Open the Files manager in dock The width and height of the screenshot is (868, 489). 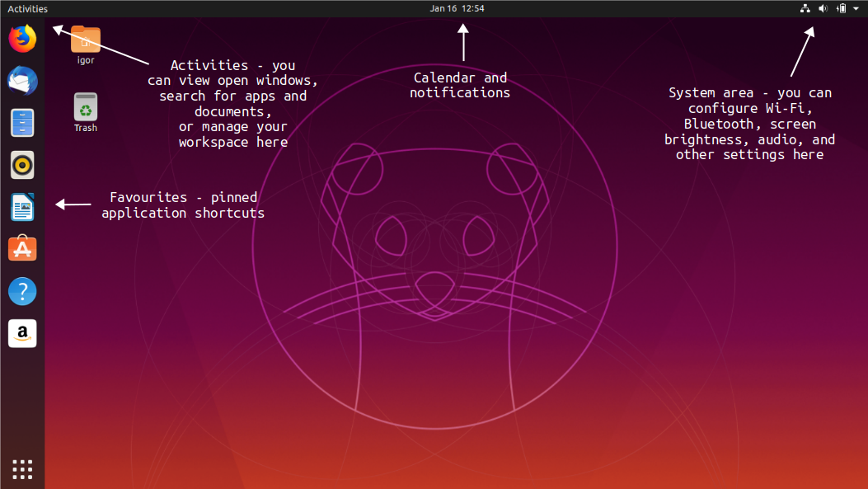click(x=22, y=123)
